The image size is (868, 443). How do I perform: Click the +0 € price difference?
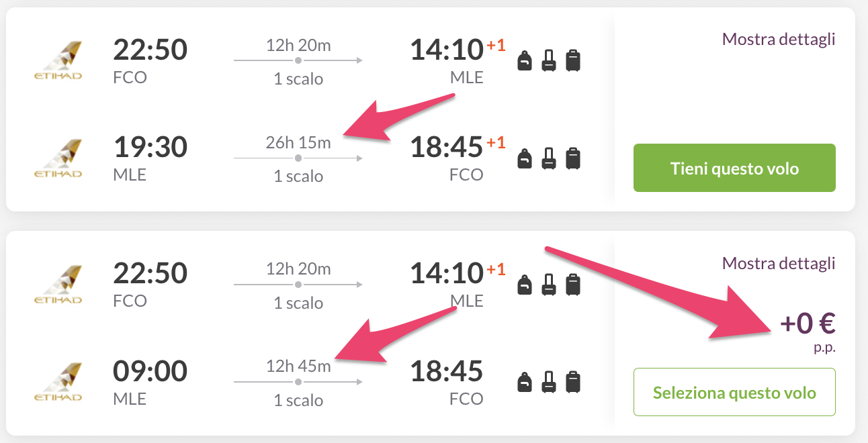808,324
